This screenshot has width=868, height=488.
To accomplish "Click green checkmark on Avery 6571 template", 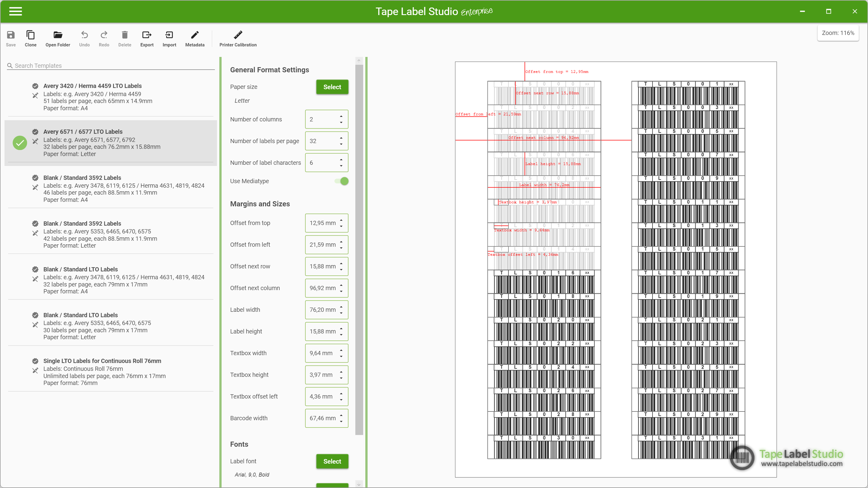I will pos(20,143).
